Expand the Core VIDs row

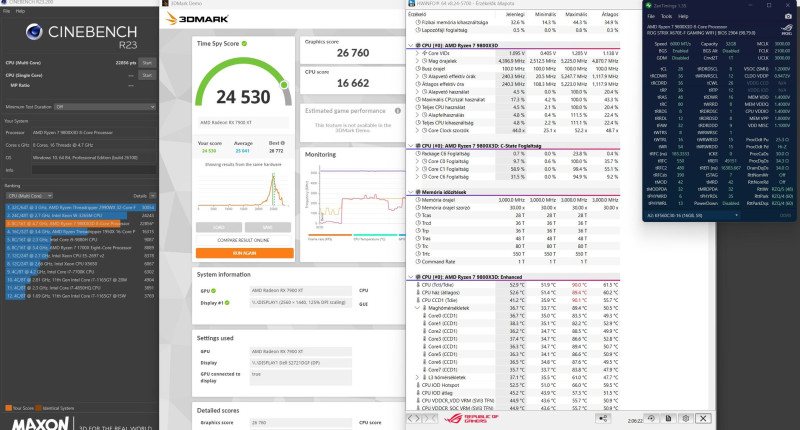(x=417, y=53)
